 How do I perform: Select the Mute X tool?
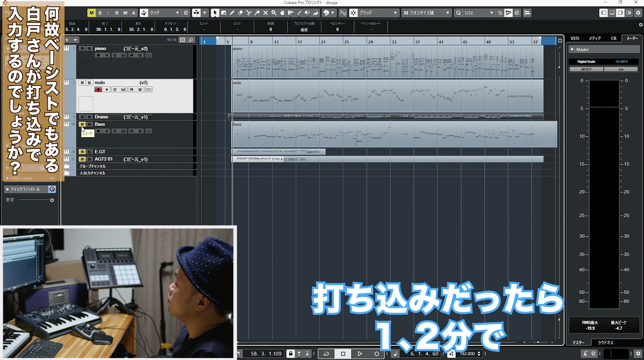coord(265,13)
